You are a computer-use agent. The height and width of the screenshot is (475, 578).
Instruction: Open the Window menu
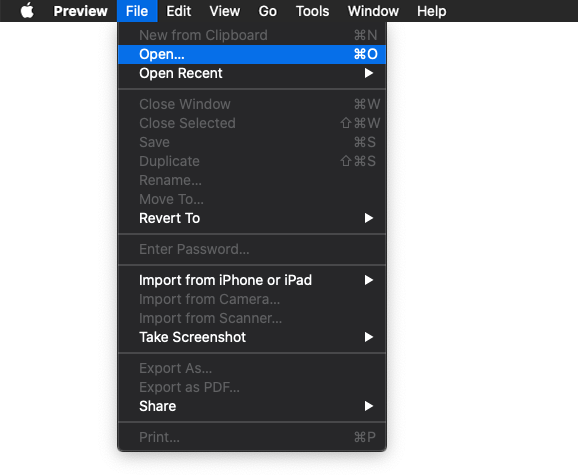373,11
